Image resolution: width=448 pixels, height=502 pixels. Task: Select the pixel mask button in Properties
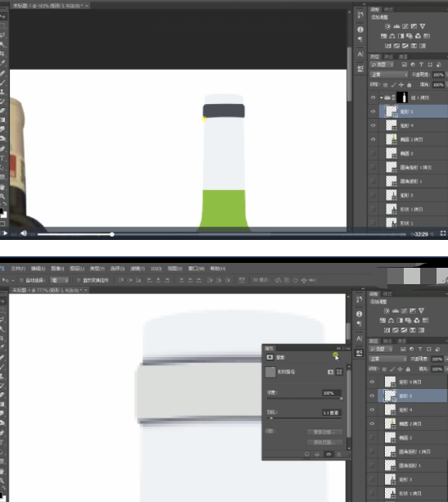click(331, 372)
